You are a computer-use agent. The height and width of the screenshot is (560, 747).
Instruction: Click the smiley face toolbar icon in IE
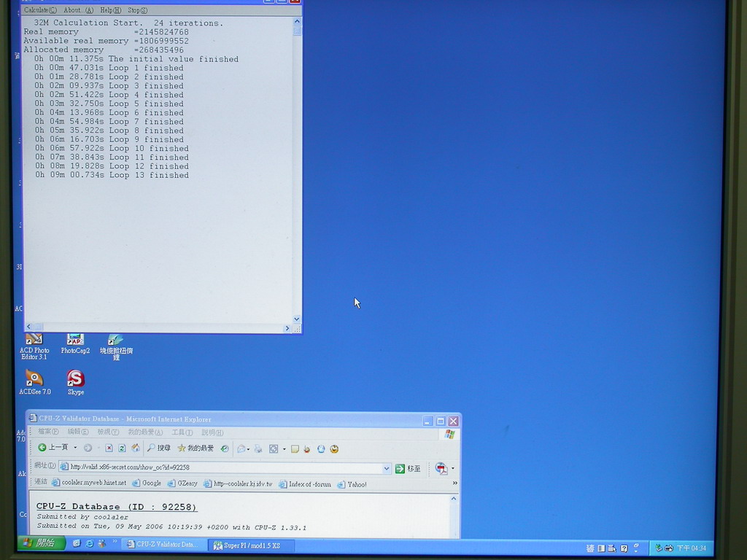point(334,449)
